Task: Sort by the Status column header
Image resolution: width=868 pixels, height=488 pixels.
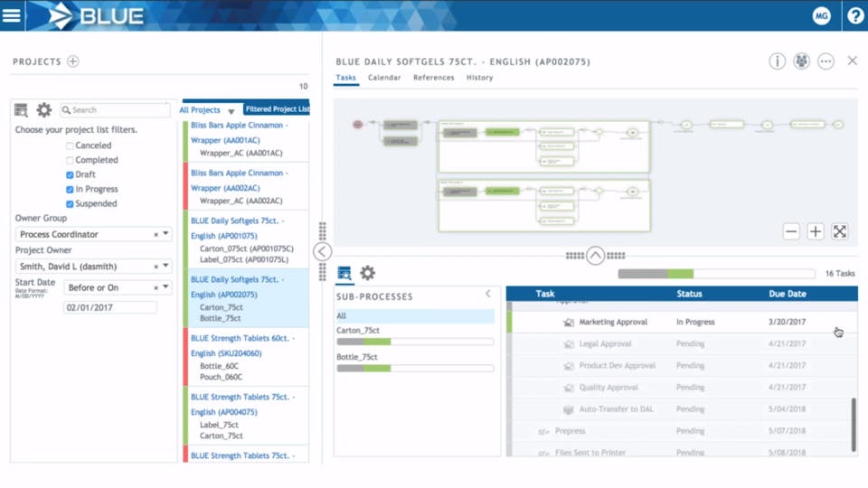Action: tap(689, 294)
